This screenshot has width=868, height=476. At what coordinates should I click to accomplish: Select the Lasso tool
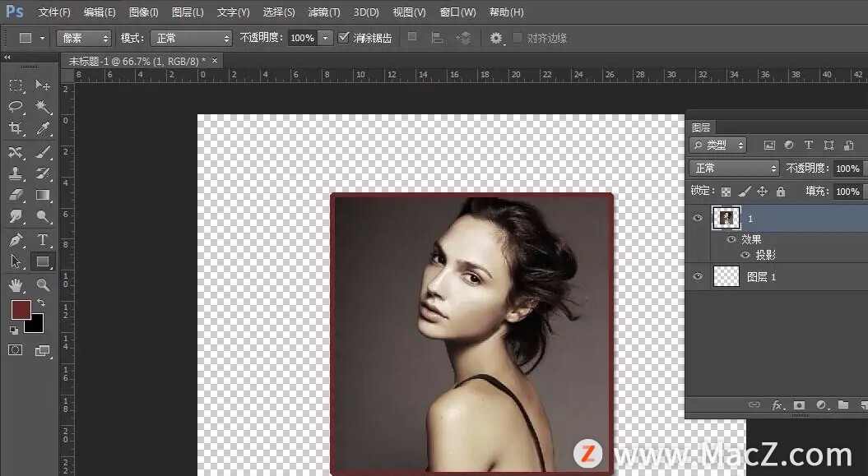pyautogui.click(x=16, y=107)
